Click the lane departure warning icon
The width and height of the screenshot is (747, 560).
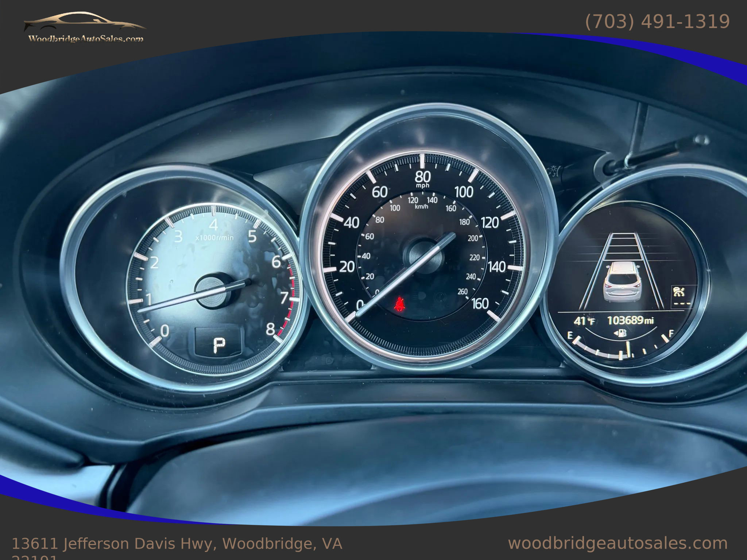[679, 292]
